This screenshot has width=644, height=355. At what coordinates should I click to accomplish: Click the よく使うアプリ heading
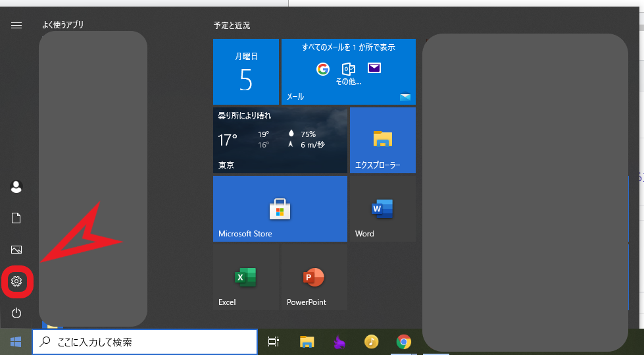[62, 24]
